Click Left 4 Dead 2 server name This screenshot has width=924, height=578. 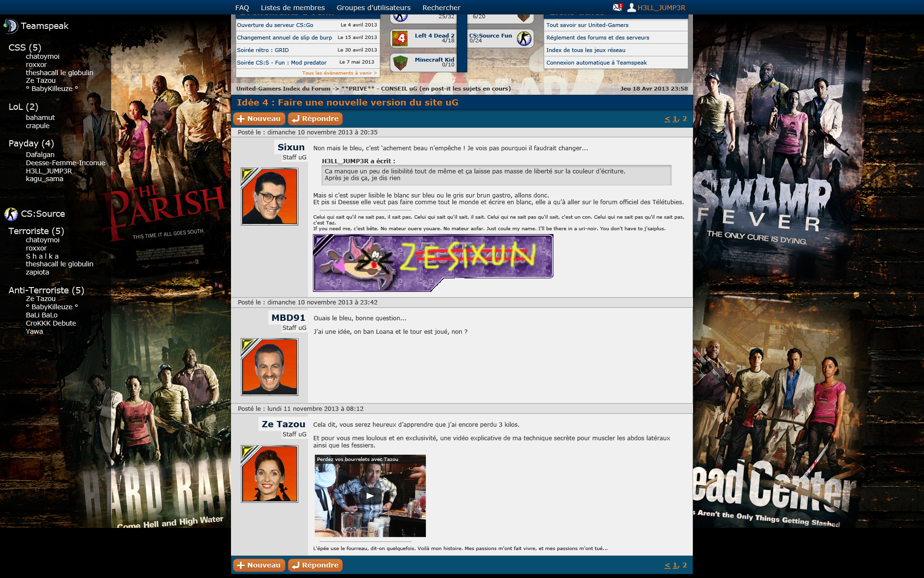[435, 36]
